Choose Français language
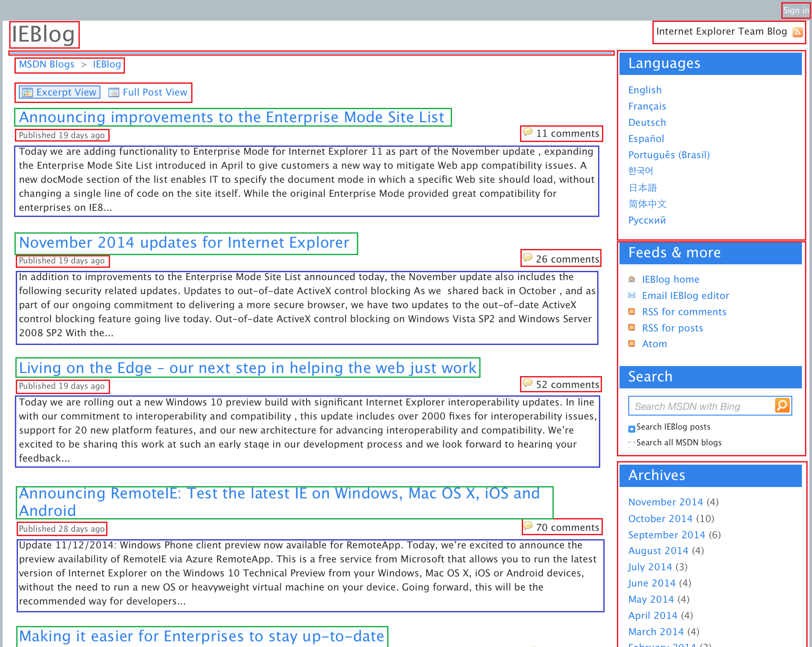 coord(647,106)
